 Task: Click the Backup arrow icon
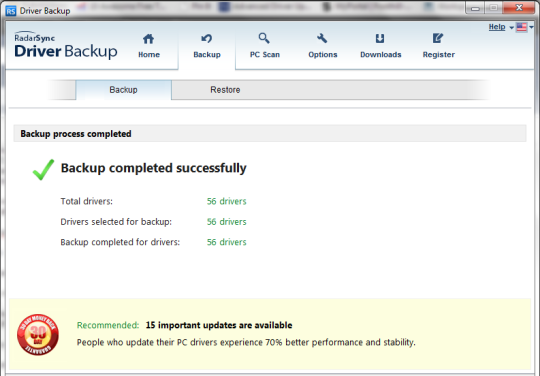(x=207, y=38)
